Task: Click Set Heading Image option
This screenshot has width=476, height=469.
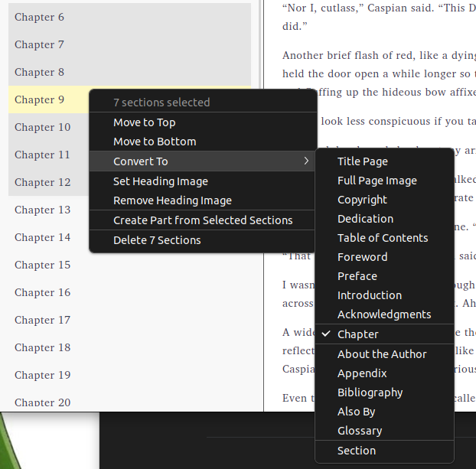Action: click(x=203, y=181)
